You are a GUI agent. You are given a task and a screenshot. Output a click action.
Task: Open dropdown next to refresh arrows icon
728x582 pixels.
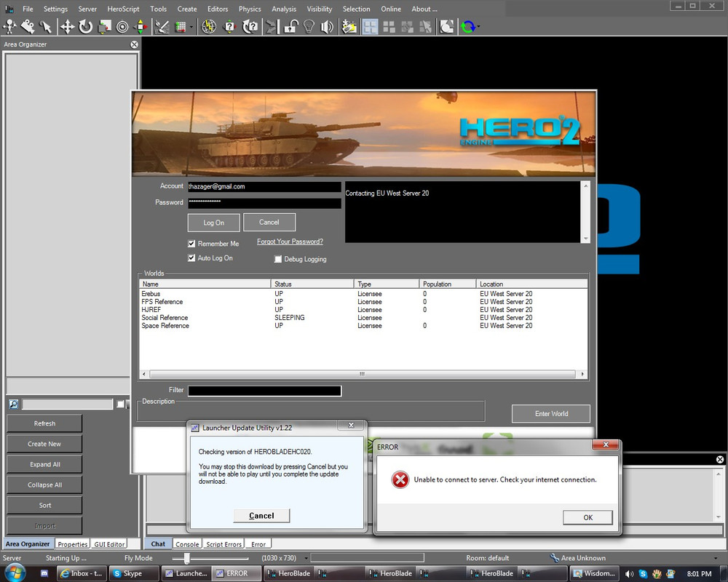click(x=478, y=27)
